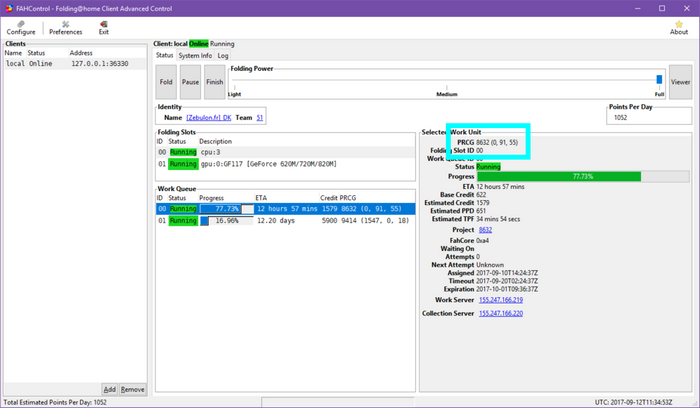Open Collection Server 155.247.166.220 link
Image resolution: width=700 pixels, height=408 pixels.
point(501,313)
